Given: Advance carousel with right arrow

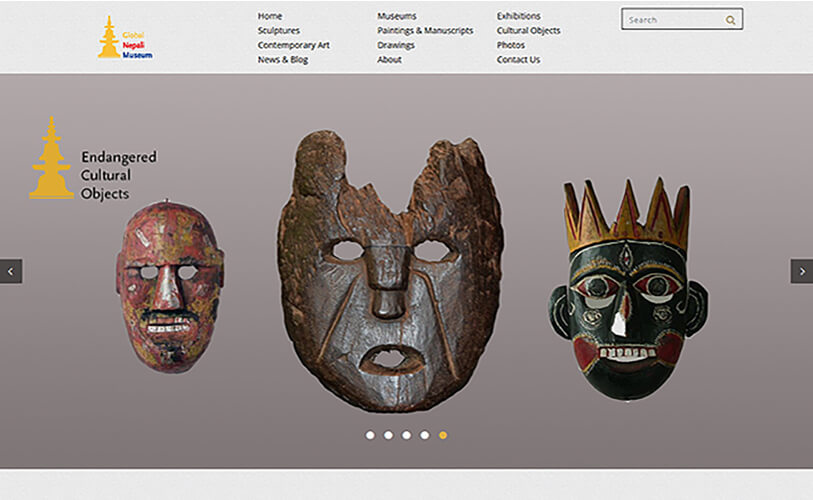Looking at the screenshot, I should [x=801, y=271].
